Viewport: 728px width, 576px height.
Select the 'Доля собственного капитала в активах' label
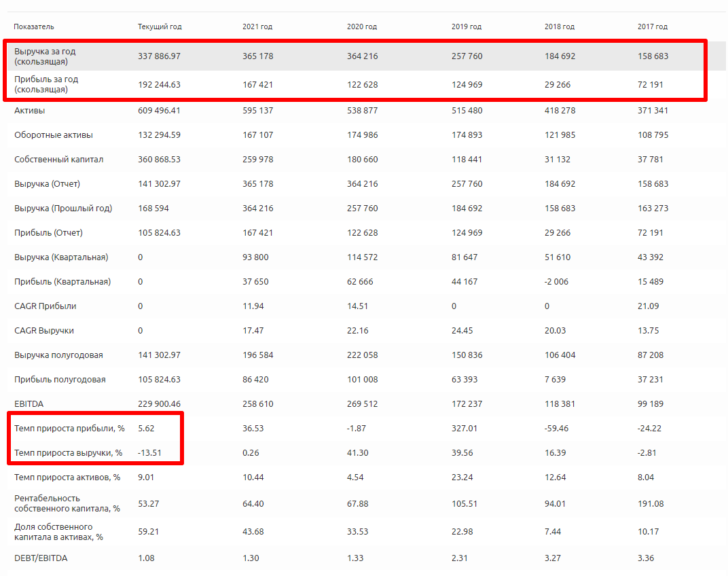coord(58,532)
